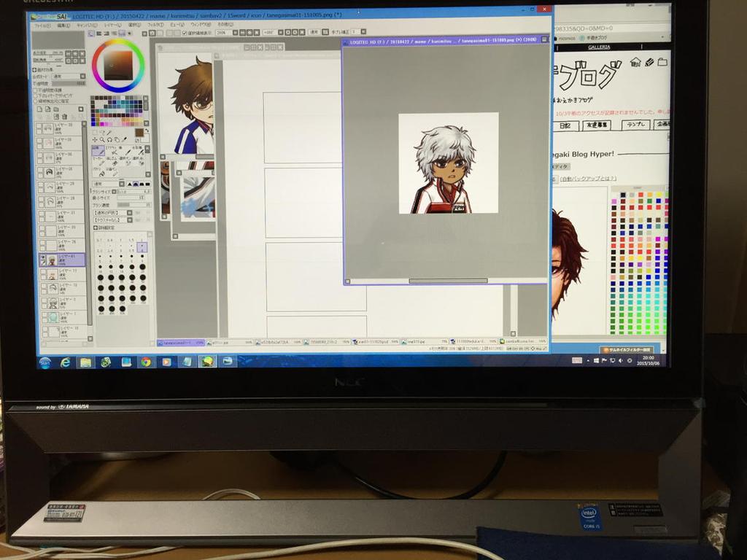Image resolution: width=747 pixels, height=560 pixels.
Task: Swap foreground and background colors arrow
Action: [x=147, y=131]
